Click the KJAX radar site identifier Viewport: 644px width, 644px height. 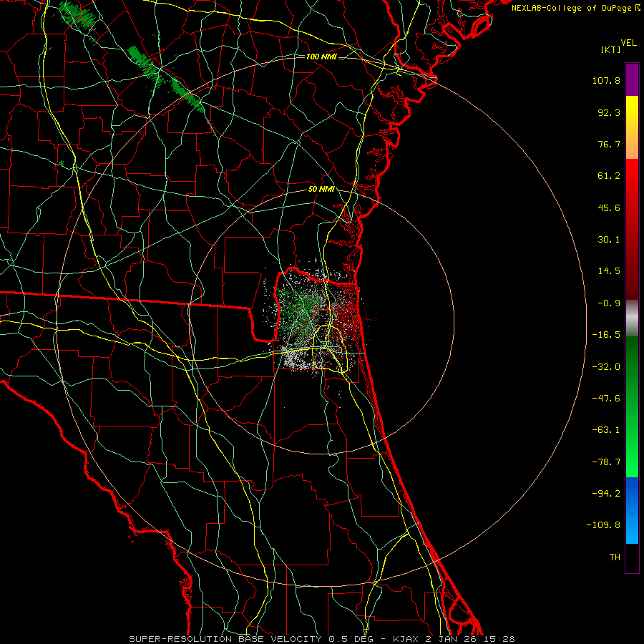click(406, 639)
